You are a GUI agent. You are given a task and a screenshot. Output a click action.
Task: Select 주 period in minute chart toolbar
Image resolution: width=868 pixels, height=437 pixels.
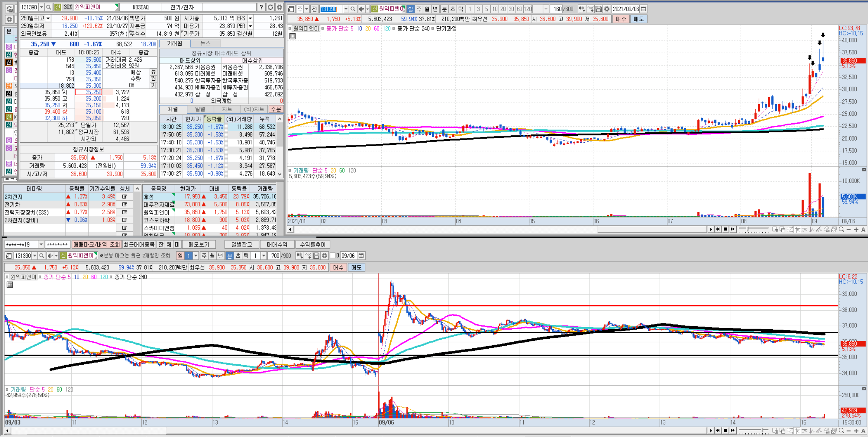tap(204, 256)
